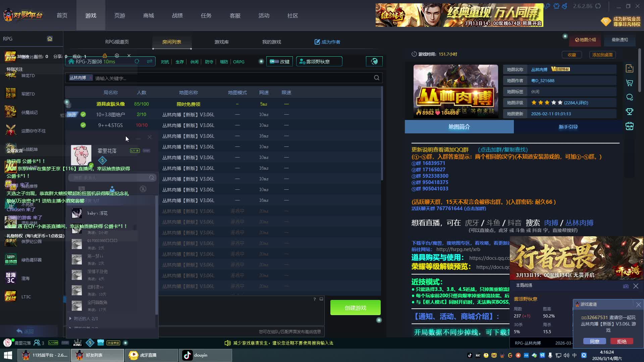Toggle the green check on 10+3.8图绝户 room
The height and width of the screenshot is (362, 644).
tap(83, 114)
